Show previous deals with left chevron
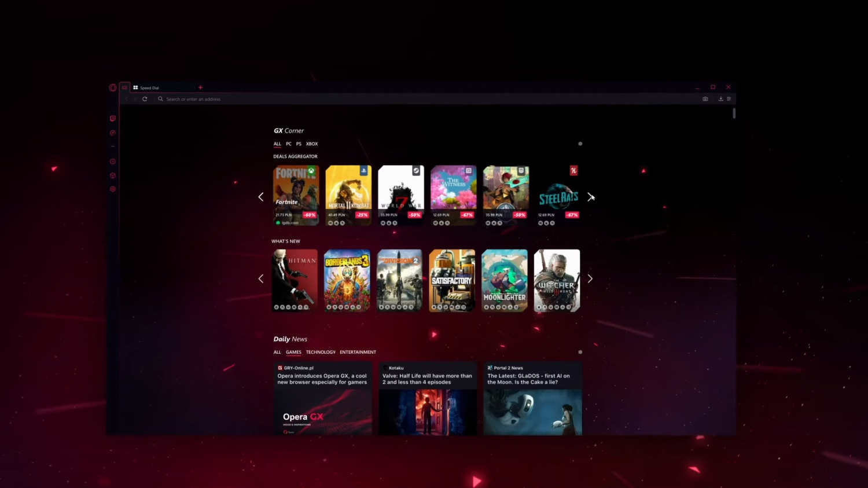 [261, 197]
